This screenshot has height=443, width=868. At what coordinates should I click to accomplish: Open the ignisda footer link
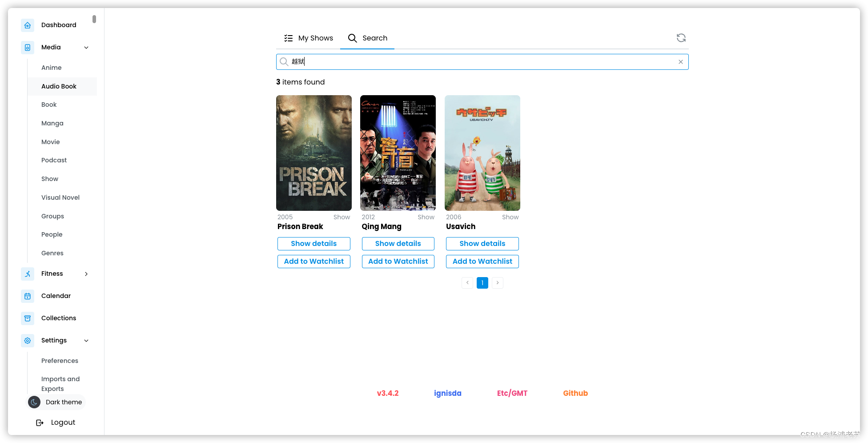tap(448, 393)
